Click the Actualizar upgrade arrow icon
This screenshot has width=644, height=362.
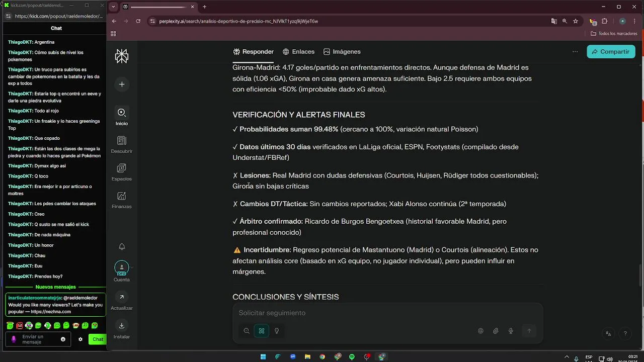click(x=121, y=297)
